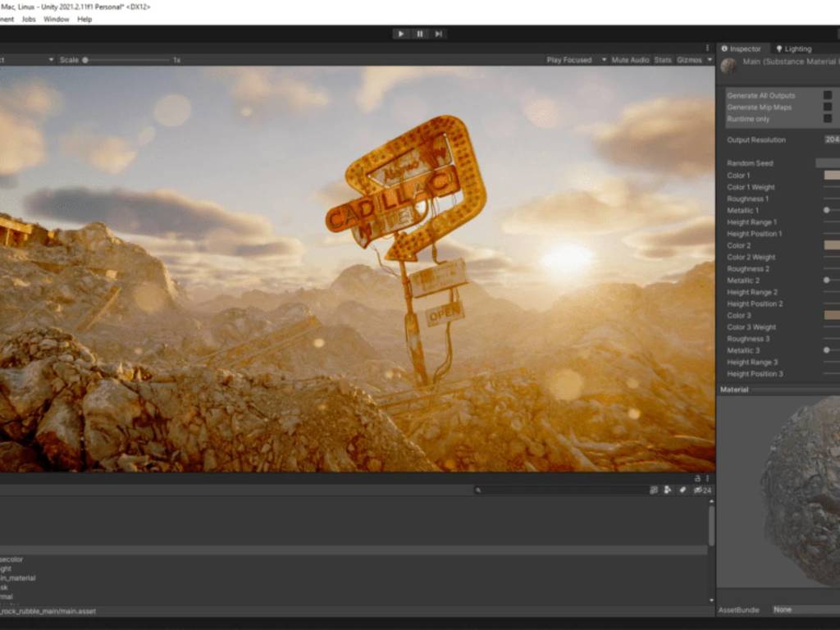Click the Height Position 3 slider
The width and height of the screenshot is (840, 630).
[832, 374]
